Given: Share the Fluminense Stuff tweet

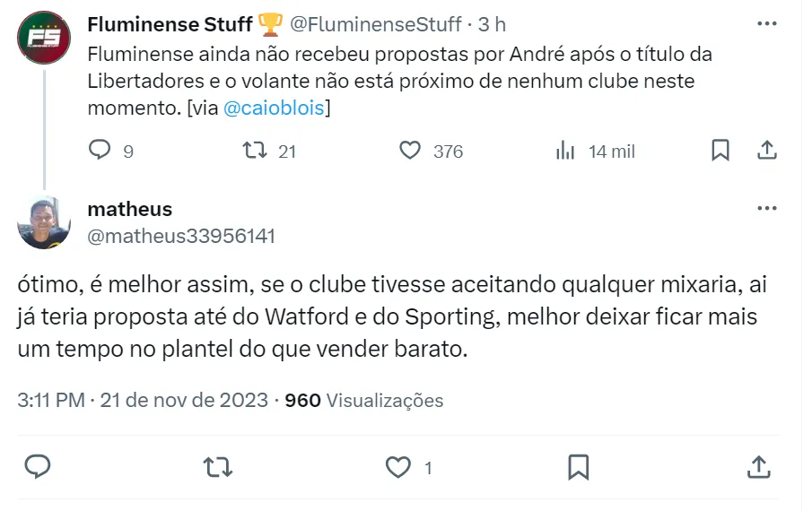Looking at the screenshot, I should pyautogui.click(x=767, y=151).
